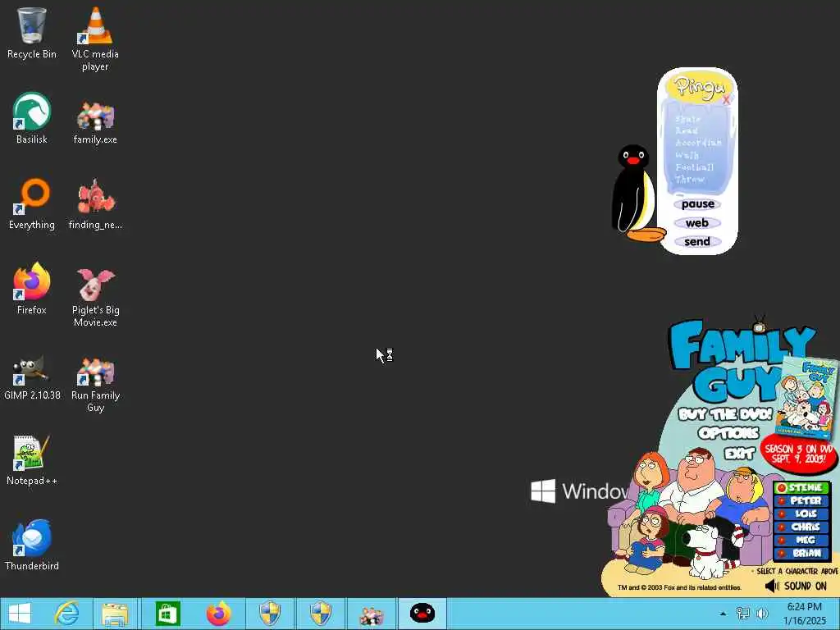
Task: Click the Family Guy DVD cover image
Action: tap(806, 398)
